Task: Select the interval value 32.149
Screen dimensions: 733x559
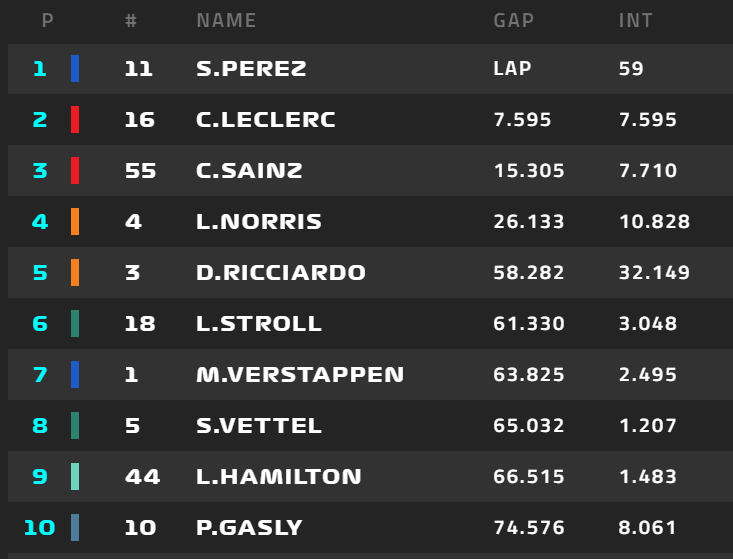Action: click(654, 272)
